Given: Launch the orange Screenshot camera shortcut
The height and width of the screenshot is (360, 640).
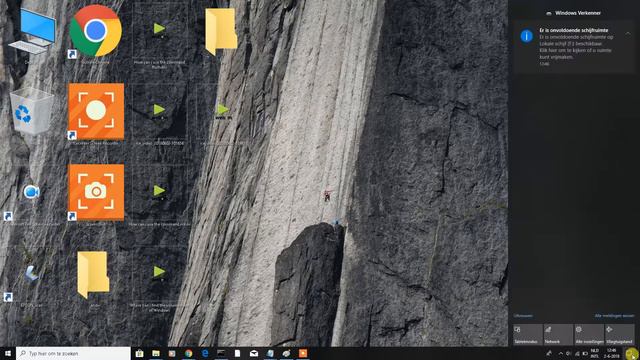Looking at the screenshot, I should coord(96,192).
